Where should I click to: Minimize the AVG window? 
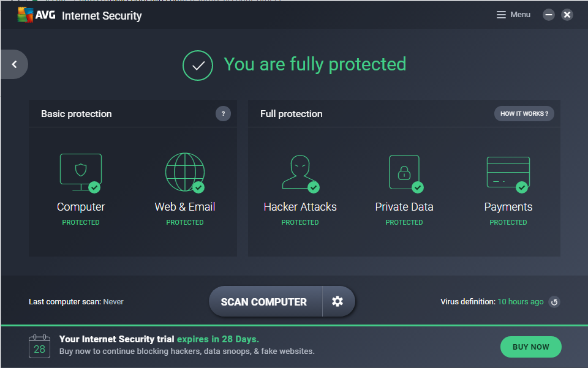click(x=549, y=15)
